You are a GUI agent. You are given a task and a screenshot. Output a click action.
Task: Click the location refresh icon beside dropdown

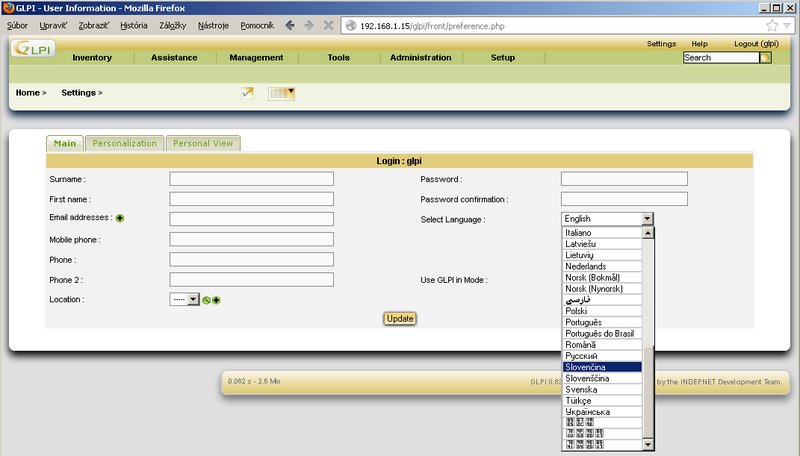coord(206,300)
